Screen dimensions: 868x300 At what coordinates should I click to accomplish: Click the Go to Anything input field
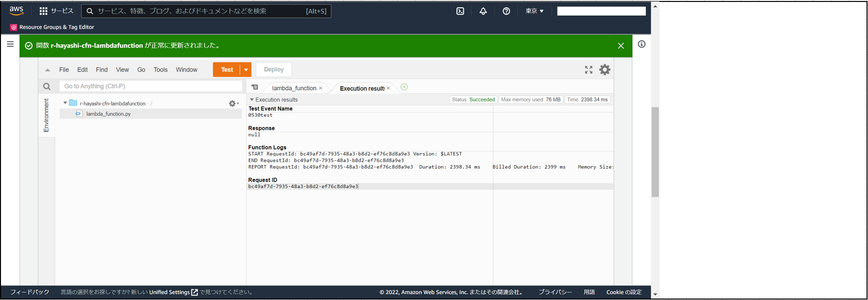(150, 86)
